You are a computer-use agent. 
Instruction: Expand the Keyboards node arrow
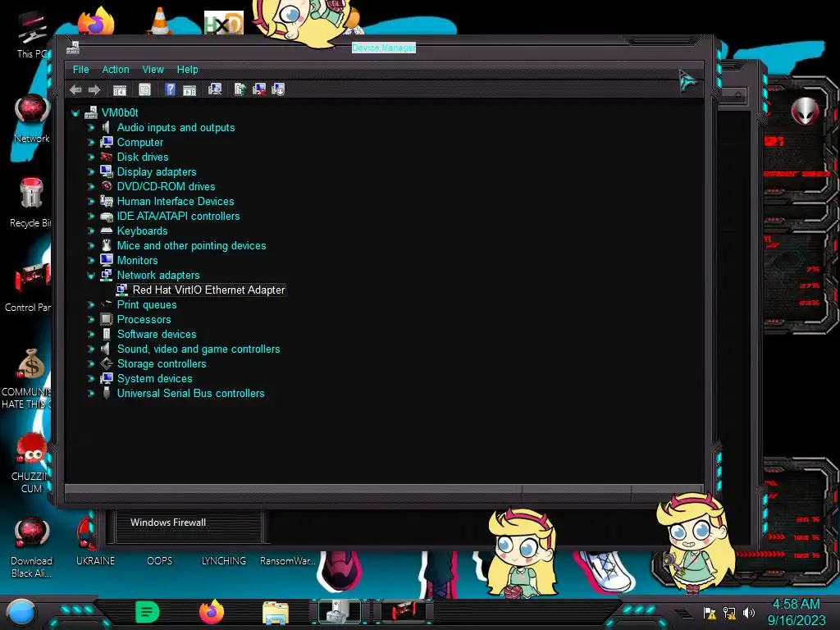click(91, 231)
